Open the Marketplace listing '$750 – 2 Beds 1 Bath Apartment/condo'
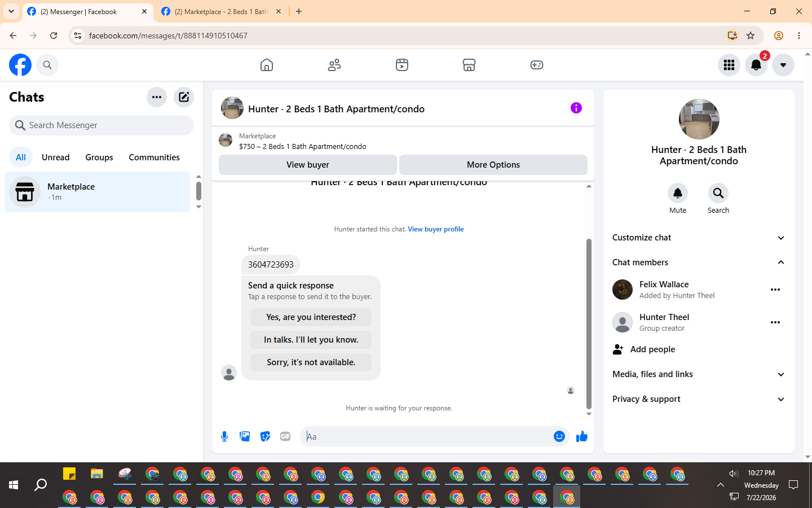This screenshot has width=812, height=508. pyautogui.click(x=303, y=146)
